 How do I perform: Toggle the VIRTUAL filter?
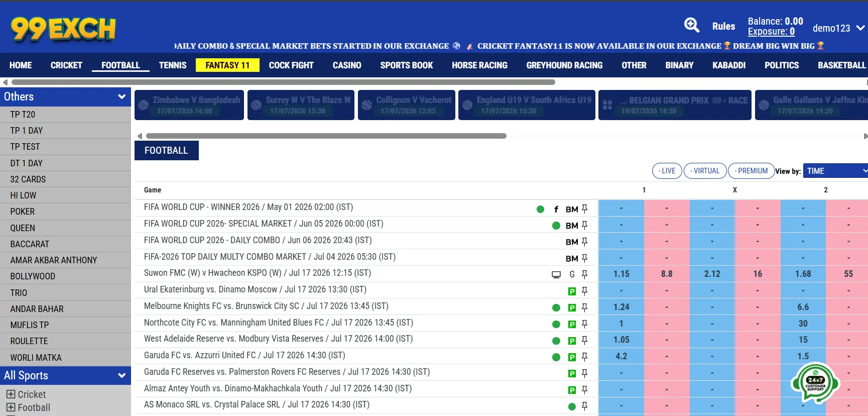pyautogui.click(x=705, y=171)
